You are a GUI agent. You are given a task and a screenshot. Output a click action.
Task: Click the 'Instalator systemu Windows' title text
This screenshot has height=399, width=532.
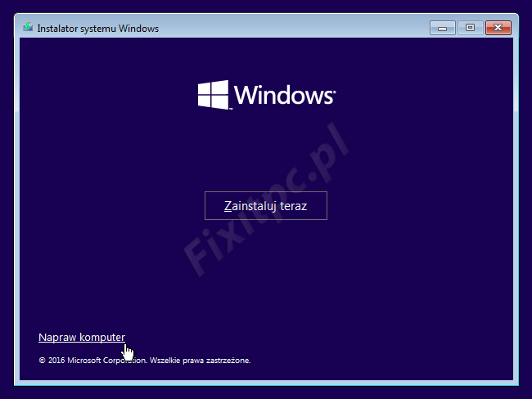click(97, 29)
